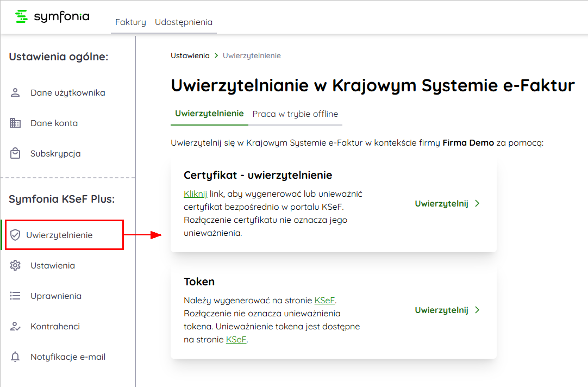Open Dane użytkownika settings
The width and height of the screenshot is (588, 387).
point(68,92)
